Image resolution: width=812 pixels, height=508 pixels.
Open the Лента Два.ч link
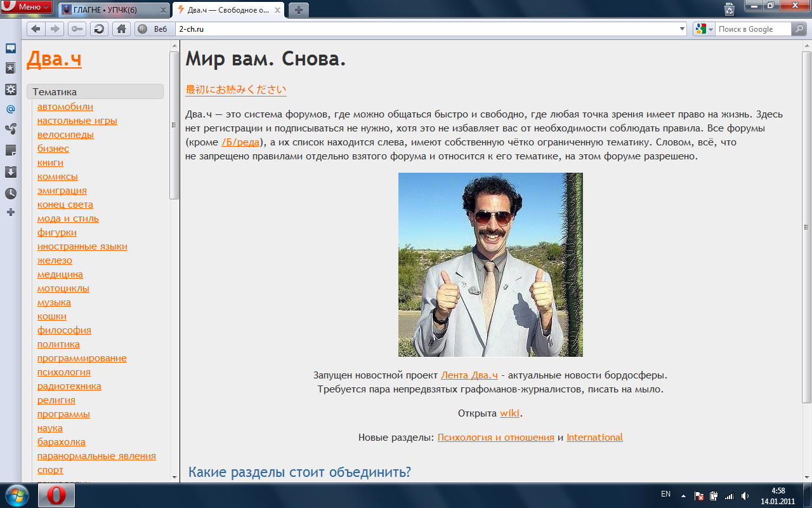469,375
